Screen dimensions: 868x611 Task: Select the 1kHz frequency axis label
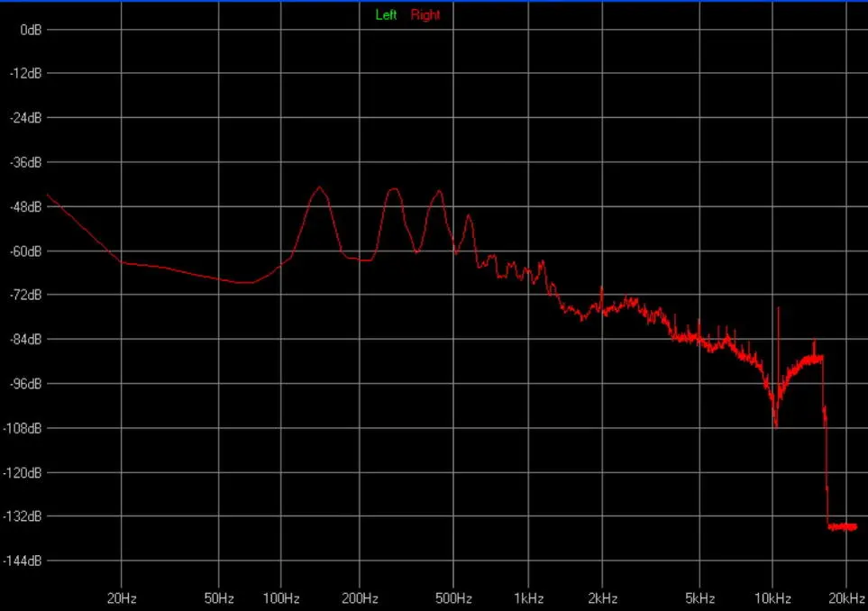pyautogui.click(x=529, y=598)
